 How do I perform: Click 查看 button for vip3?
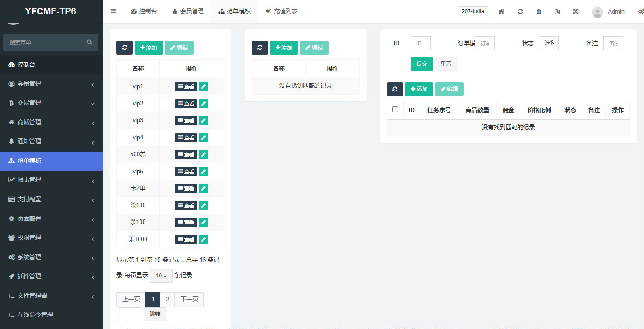[x=186, y=120]
